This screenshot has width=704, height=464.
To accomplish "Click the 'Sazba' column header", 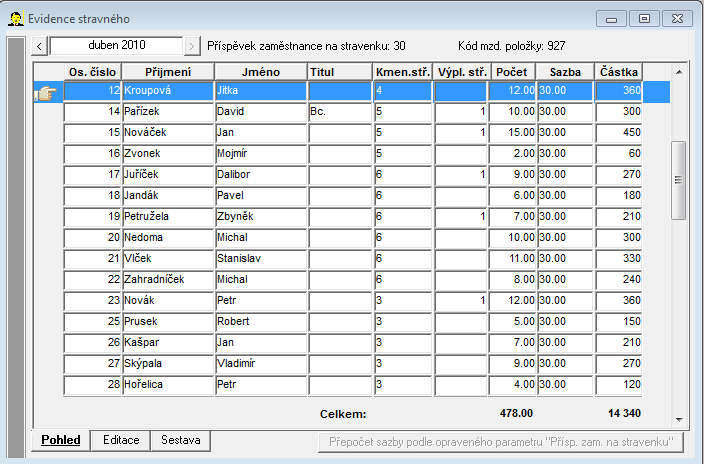I will 565,72.
